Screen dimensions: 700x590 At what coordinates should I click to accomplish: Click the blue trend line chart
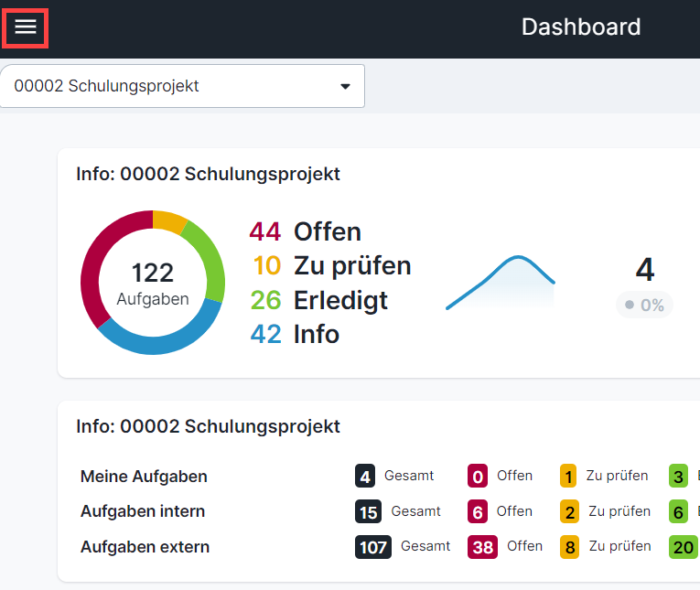[501, 282]
